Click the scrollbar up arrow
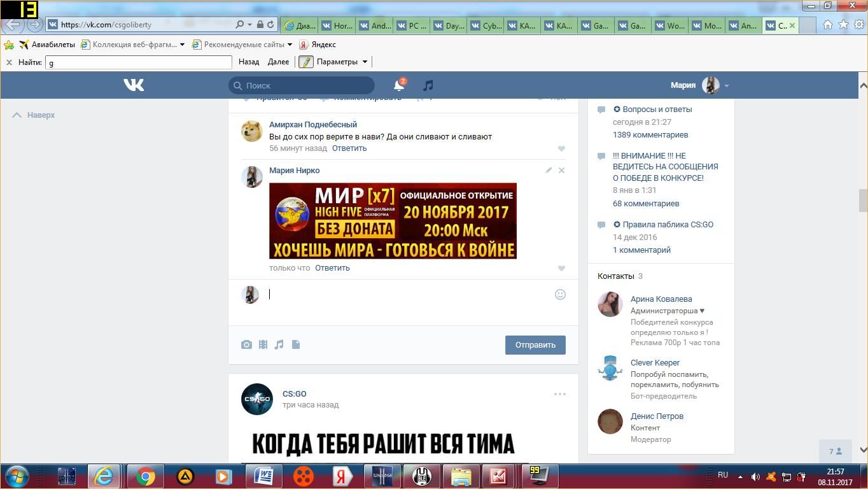The height and width of the screenshot is (489, 868). (863, 85)
